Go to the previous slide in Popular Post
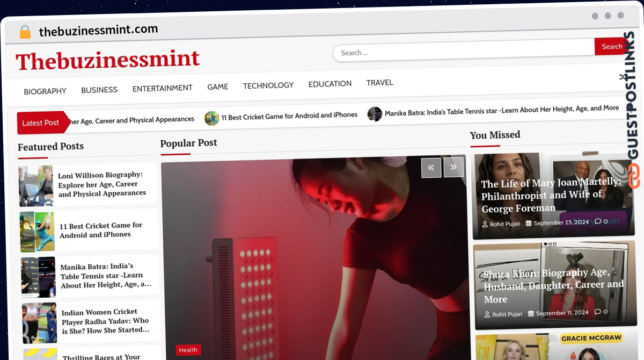 pyautogui.click(x=431, y=168)
